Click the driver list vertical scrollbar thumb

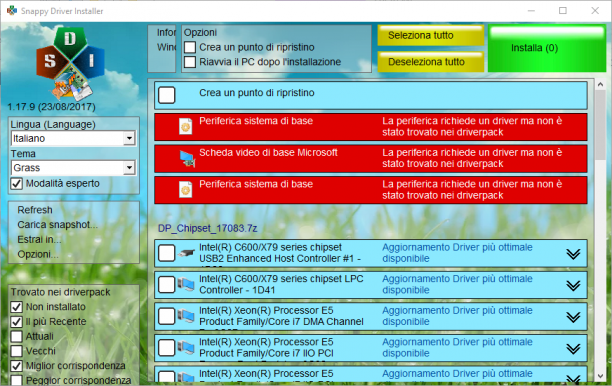(x=600, y=125)
